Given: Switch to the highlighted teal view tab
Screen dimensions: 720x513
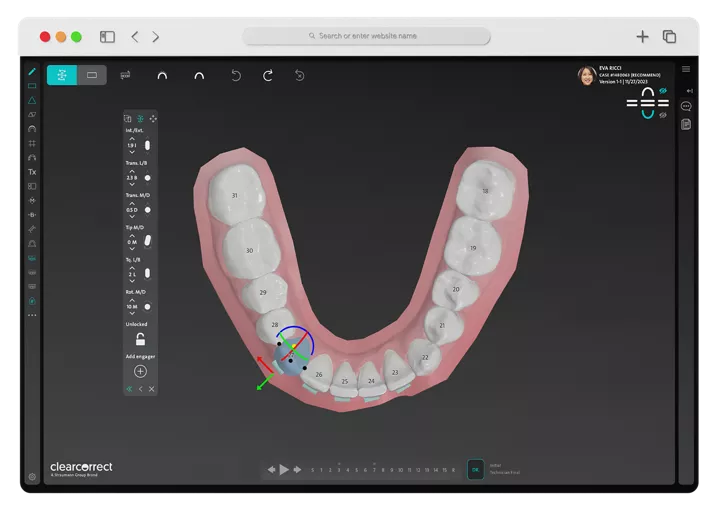Looking at the screenshot, I should pos(62,75).
